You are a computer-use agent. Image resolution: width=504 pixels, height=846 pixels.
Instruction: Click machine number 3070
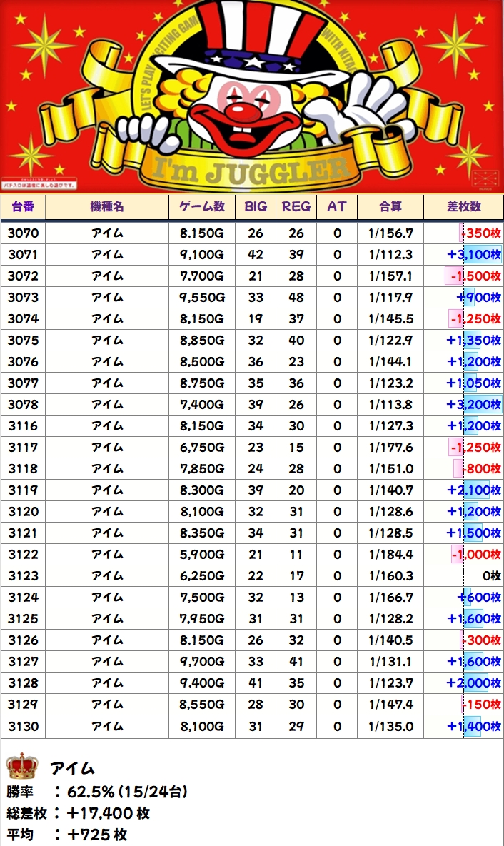pyautogui.click(x=24, y=233)
